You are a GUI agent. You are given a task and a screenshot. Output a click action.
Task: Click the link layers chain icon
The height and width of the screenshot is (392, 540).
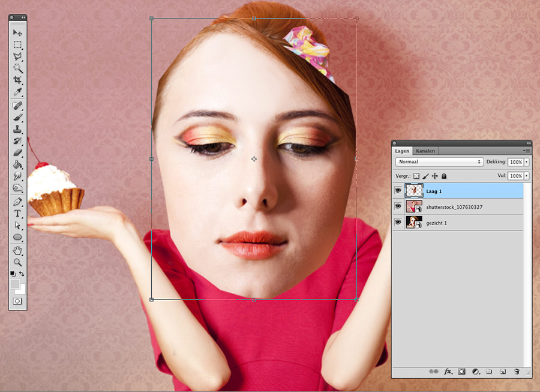pyautogui.click(x=433, y=372)
